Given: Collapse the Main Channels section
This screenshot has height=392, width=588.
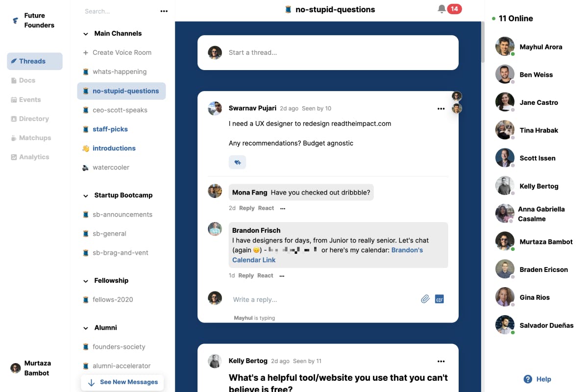Looking at the screenshot, I should [85, 34].
